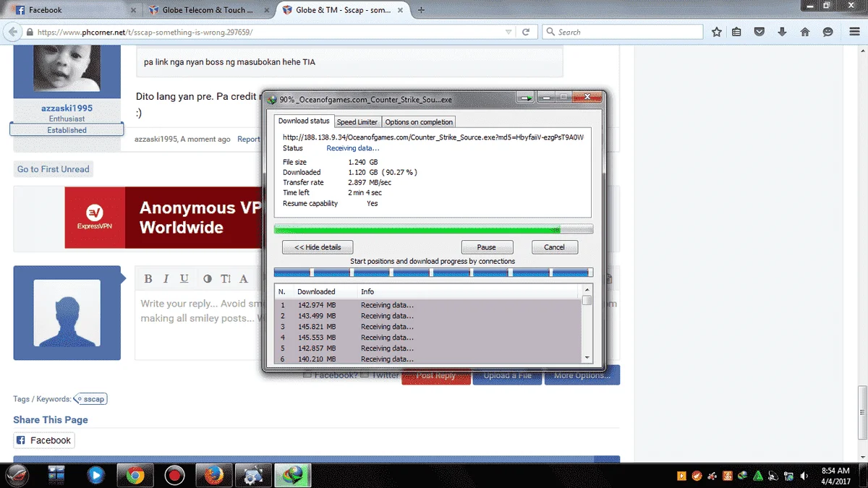Open azzaski1995 profile link
The width and height of the screenshot is (868, 488).
[67, 108]
